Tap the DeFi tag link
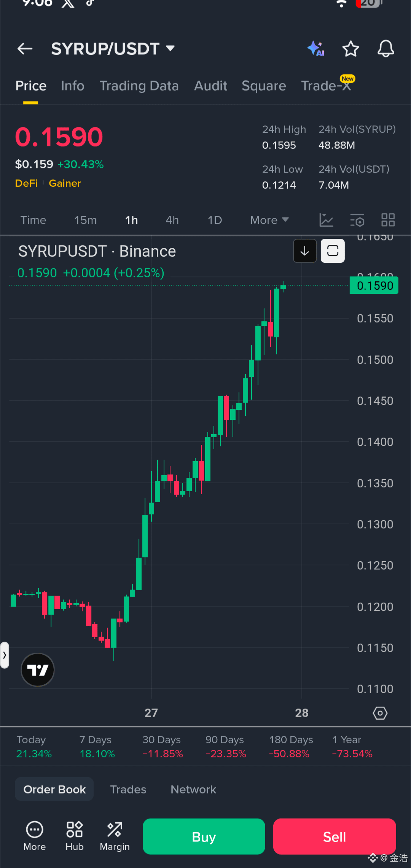 click(26, 183)
